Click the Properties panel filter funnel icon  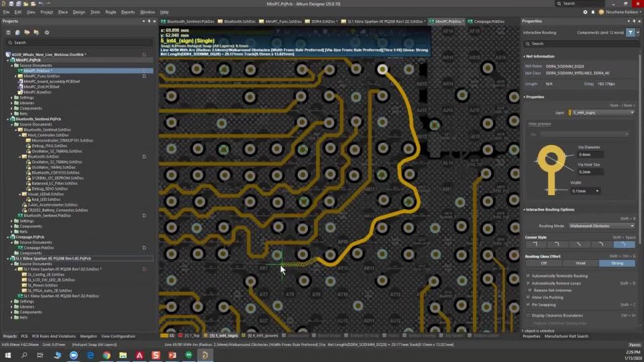coord(631,32)
